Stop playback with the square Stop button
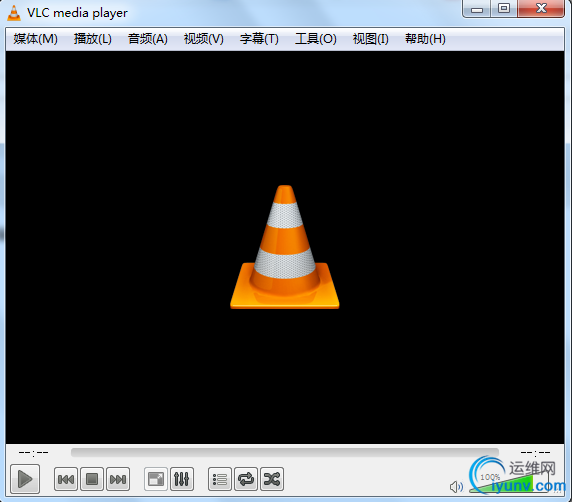572x502 pixels. pyautogui.click(x=92, y=479)
